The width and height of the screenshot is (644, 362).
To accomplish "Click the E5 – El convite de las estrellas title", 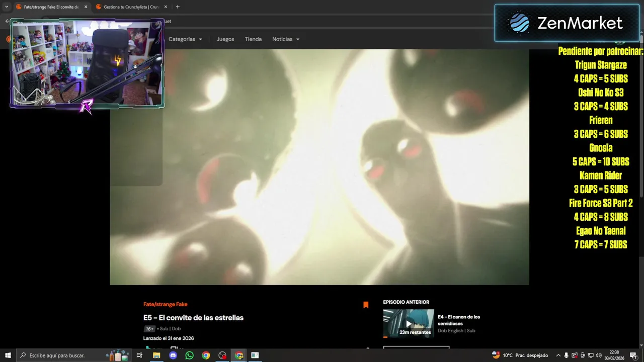I will point(193,318).
